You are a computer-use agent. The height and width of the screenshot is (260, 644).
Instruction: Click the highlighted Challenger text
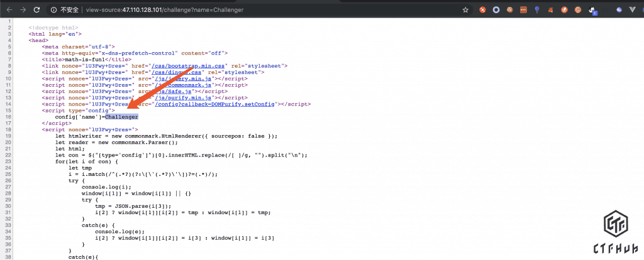click(121, 117)
